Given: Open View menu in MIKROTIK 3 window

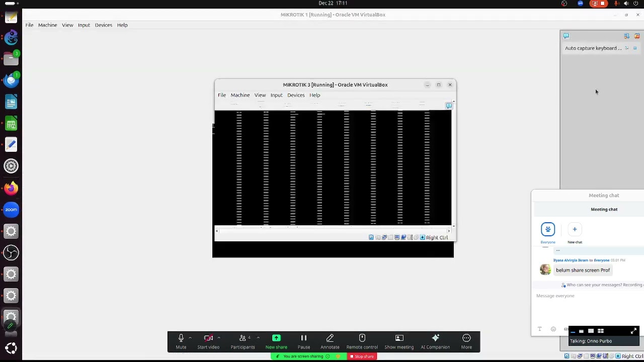Looking at the screenshot, I should pyautogui.click(x=260, y=95).
